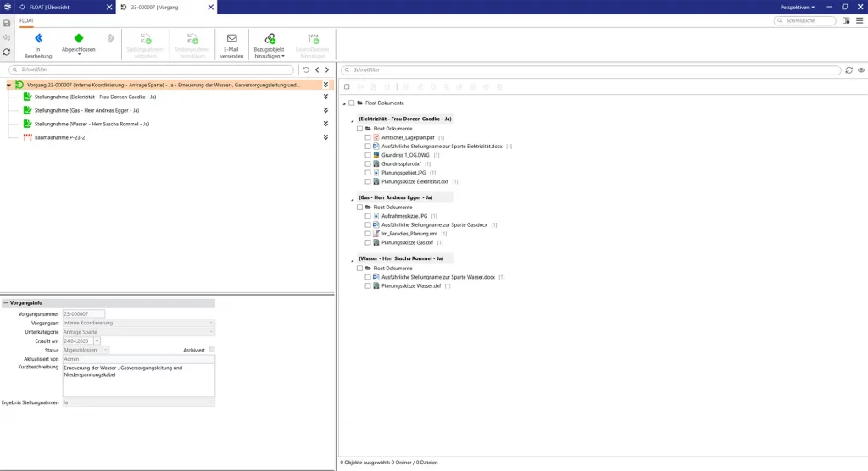
Task: Click the 'E-Mail versenden' envelope icon
Action: coord(231,38)
